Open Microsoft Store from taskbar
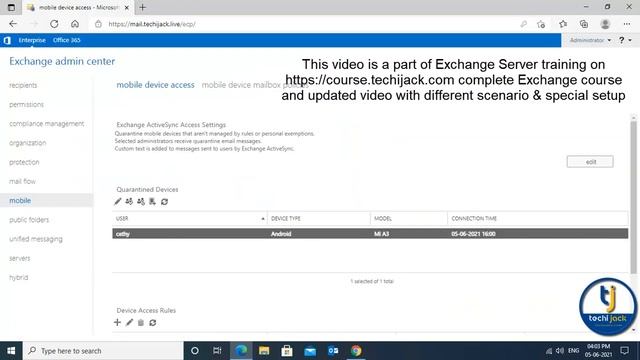640x360 pixels. click(x=287, y=351)
